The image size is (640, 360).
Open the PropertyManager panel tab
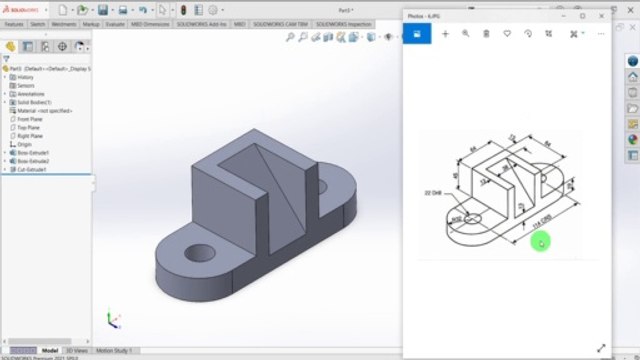pyautogui.click(x=28, y=47)
